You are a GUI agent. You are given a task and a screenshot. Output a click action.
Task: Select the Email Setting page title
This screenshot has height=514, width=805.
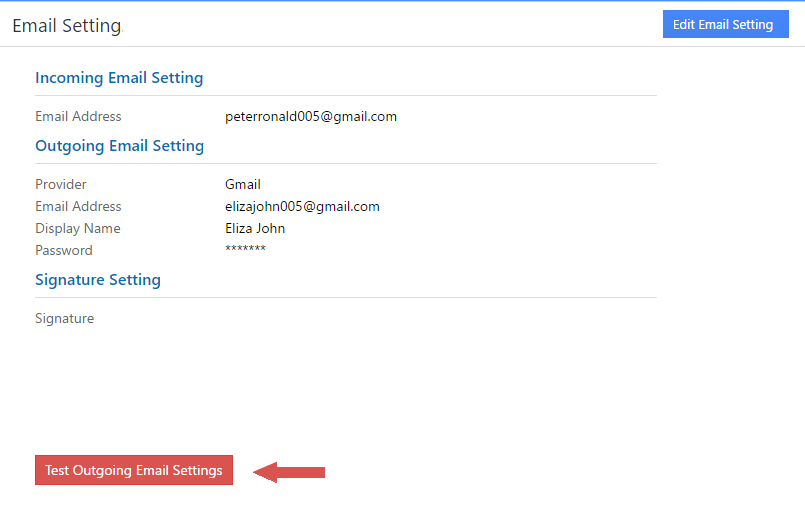66,26
